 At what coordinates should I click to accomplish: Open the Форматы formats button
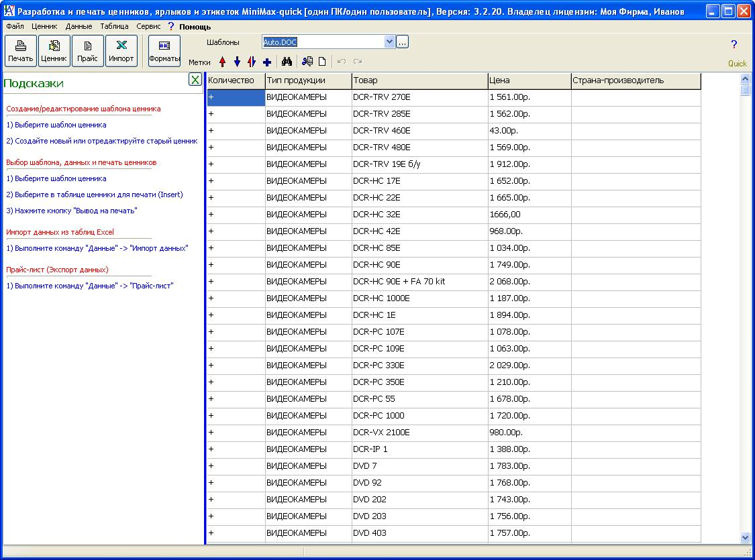(x=164, y=51)
